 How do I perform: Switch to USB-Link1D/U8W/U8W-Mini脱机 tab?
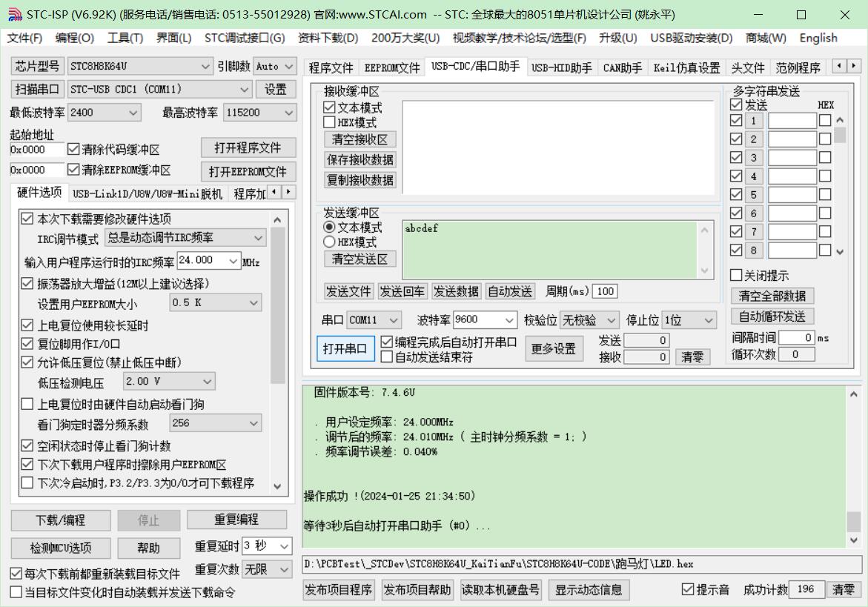[148, 193]
